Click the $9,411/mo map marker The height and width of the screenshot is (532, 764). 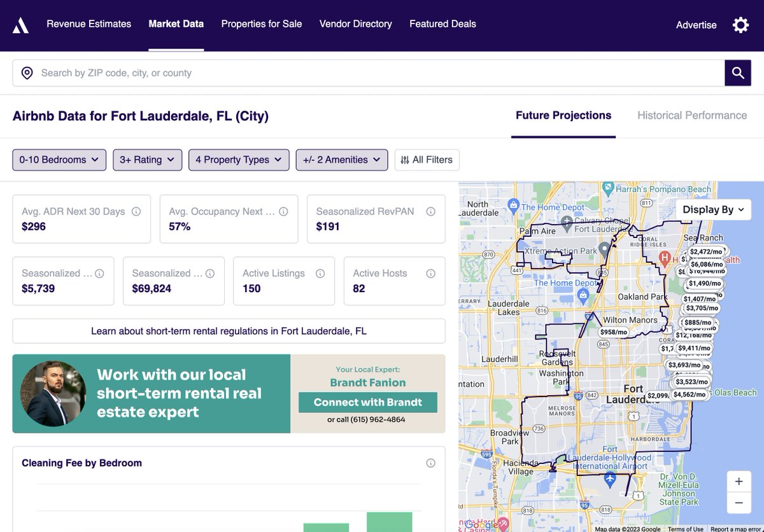(x=694, y=348)
